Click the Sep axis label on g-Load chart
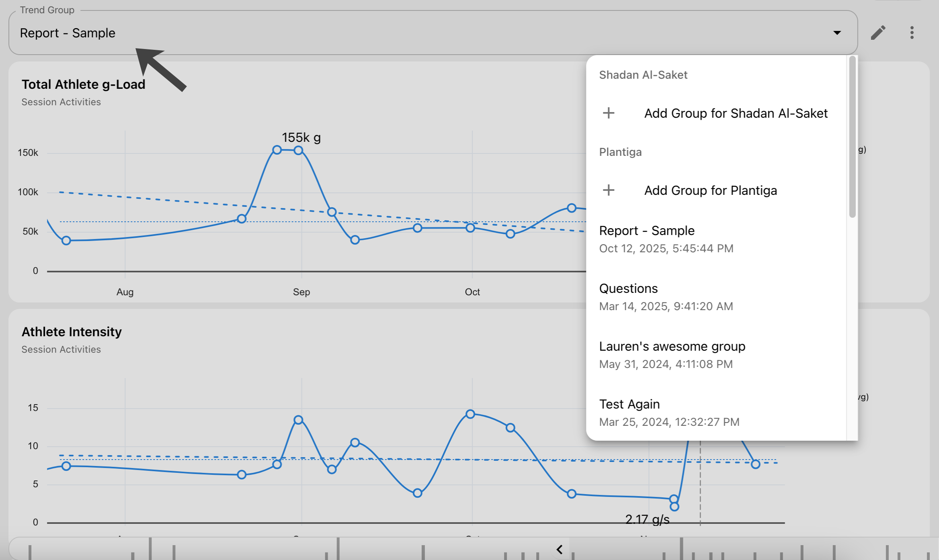Image resolution: width=939 pixels, height=560 pixels. (x=301, y=292)
